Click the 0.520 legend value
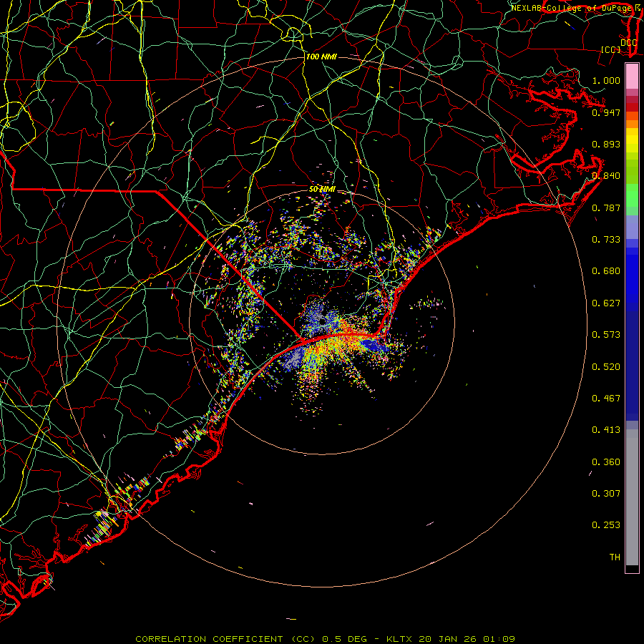This screenshot has width=644, height=644. click(x=606, y=367)
